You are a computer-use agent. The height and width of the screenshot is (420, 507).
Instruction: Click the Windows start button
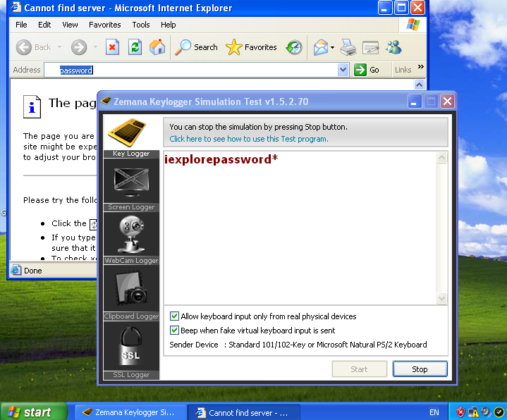[x=34, y=412]
